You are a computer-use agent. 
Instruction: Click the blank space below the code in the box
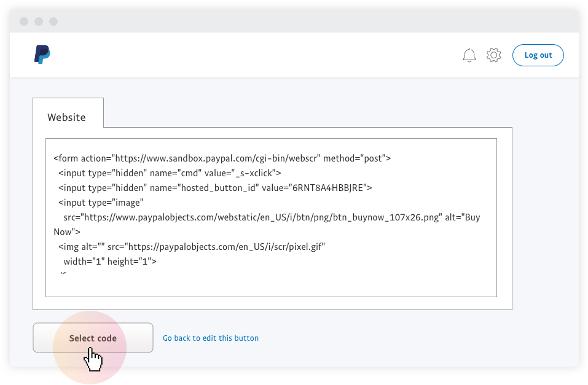point(270,286)
